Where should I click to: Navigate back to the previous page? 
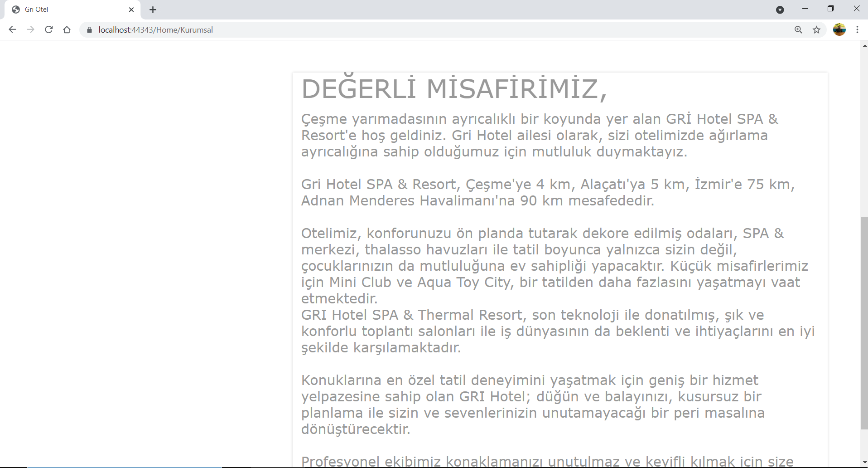[12, 29]
